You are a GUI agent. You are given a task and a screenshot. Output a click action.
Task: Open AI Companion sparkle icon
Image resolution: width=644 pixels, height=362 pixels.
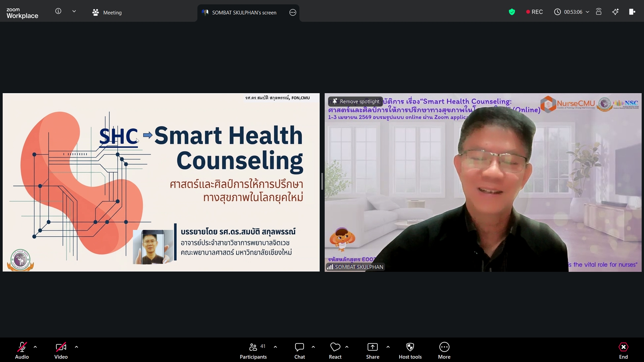coord(615,12)
